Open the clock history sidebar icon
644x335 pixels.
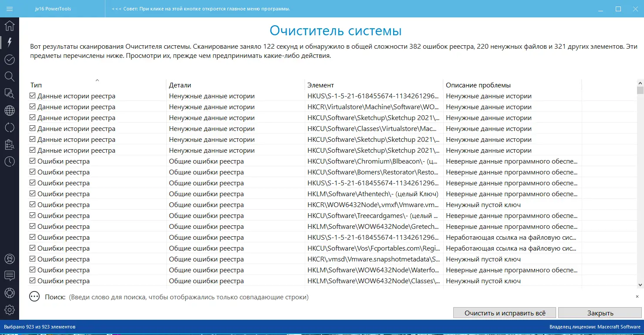coord(10,161)
